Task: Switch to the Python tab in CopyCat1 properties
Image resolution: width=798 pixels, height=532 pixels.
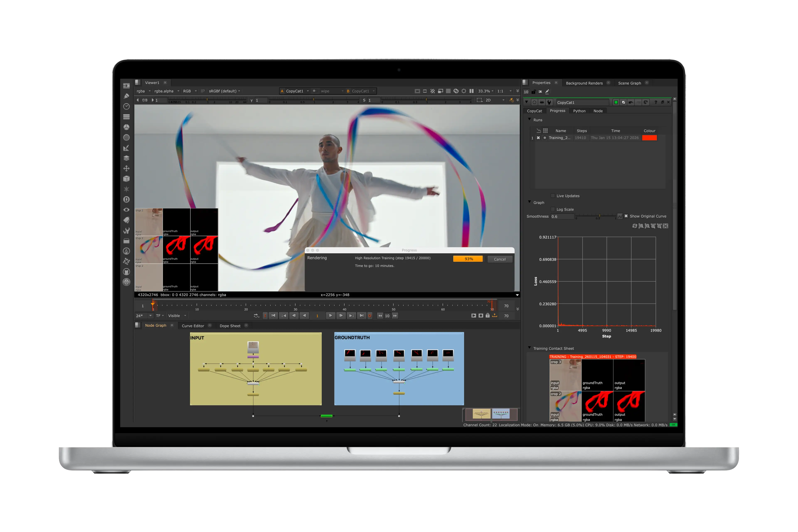Action: (580, 111)
